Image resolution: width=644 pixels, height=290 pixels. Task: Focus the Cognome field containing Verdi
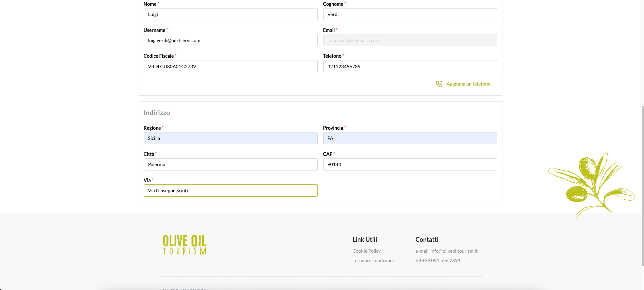point(410,14)
